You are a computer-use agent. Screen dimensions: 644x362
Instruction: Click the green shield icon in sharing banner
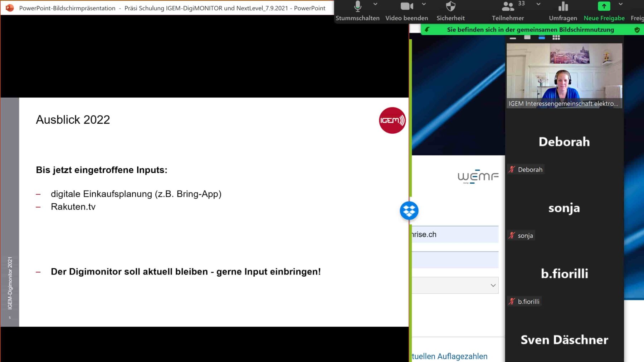pos(637,30)
